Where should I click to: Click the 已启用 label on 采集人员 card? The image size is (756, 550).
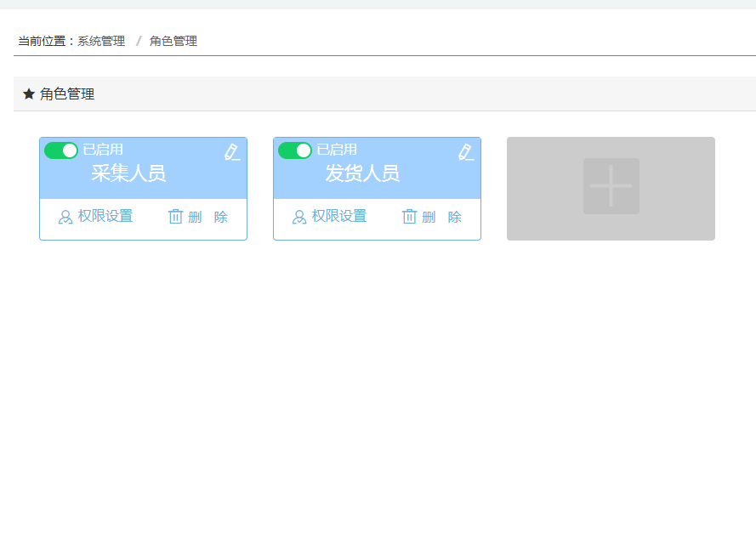pyautogui.click(x=103, y=150)
